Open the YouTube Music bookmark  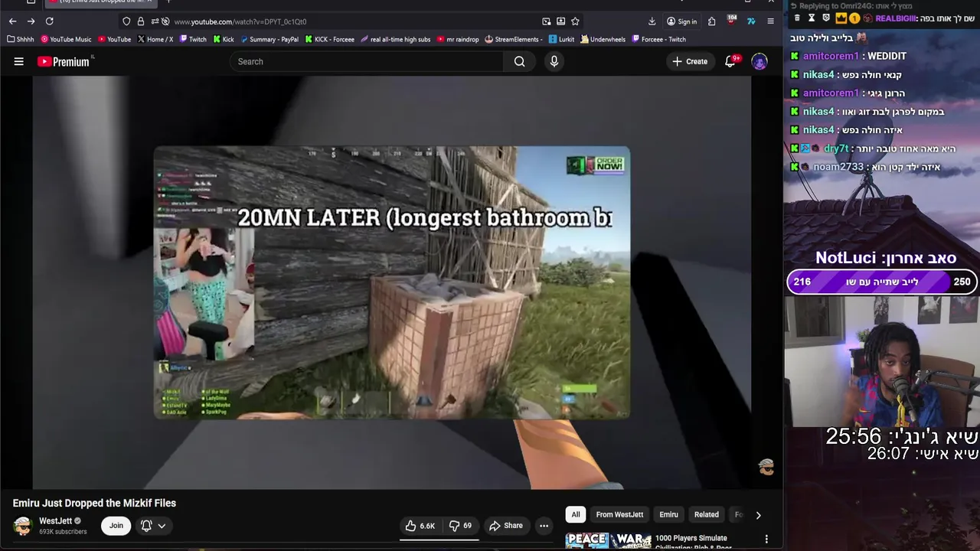point(66,39)
